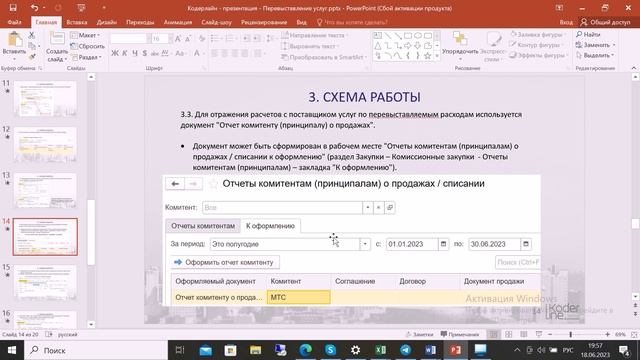Start slideshow from beginning via quick access icon

(81, 8)
